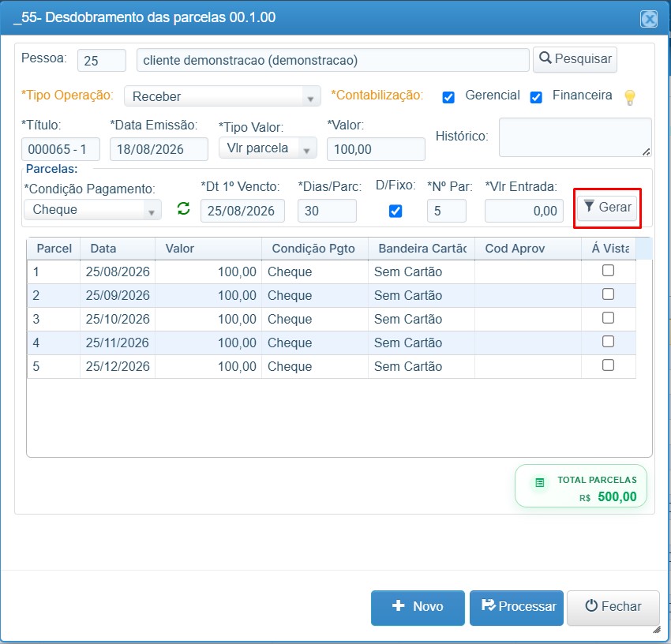
Task: Click the Valor column header in grid
Action: (x=208, y=249)
